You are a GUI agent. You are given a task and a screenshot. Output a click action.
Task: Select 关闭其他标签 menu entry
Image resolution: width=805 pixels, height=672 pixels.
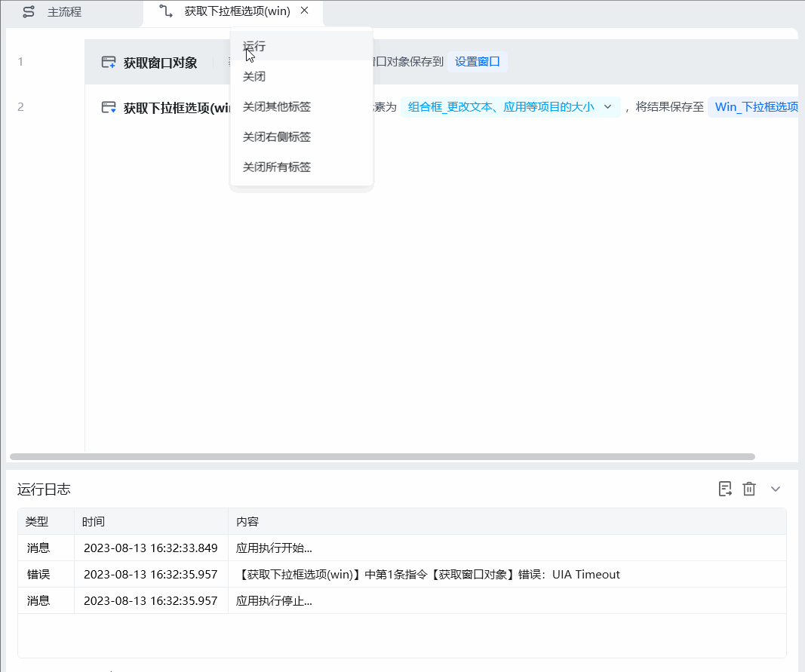301,107
